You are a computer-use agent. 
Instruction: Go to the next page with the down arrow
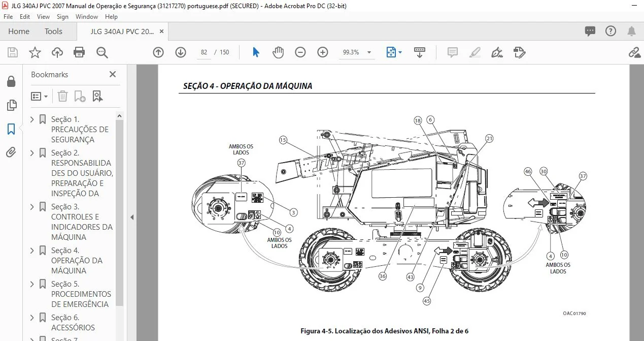(181, 52)
